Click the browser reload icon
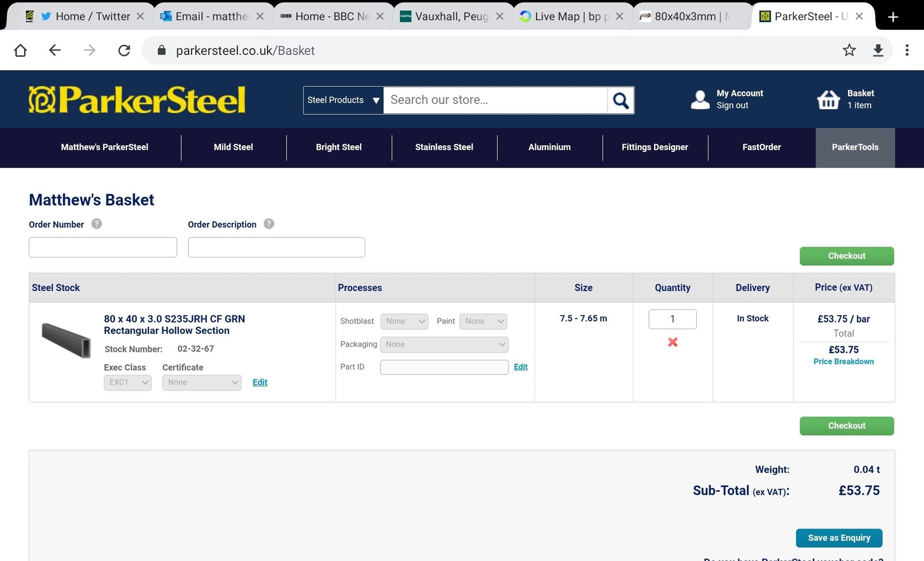Screen dimensions: 924x561 coord(124,50)
